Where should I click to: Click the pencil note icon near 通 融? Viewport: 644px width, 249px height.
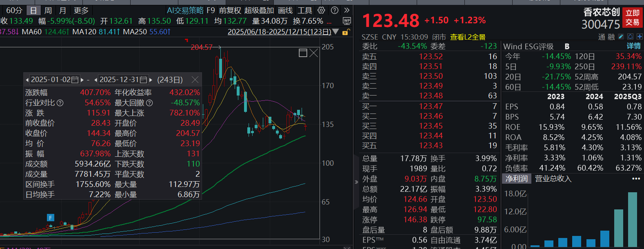click(621, 37)
